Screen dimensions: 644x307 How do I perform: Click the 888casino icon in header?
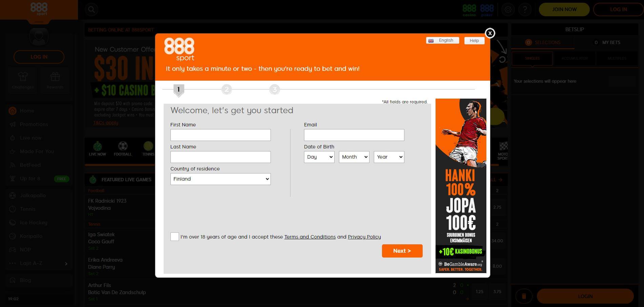click(x=469, y=9)
